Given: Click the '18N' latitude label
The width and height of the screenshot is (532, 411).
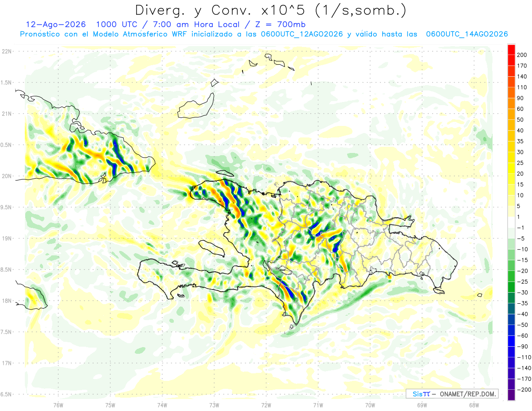Looking at the screenshot, I should (7, 301).
